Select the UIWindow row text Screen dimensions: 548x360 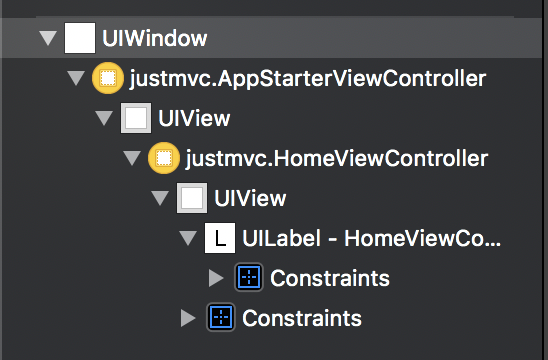pyautogui.click(x=154, y=38)
